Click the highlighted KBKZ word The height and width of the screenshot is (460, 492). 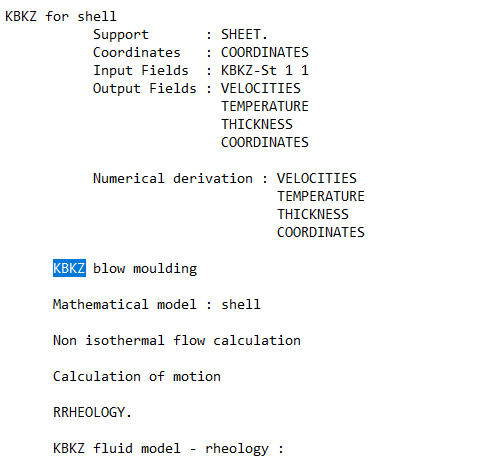click(69, 268)
